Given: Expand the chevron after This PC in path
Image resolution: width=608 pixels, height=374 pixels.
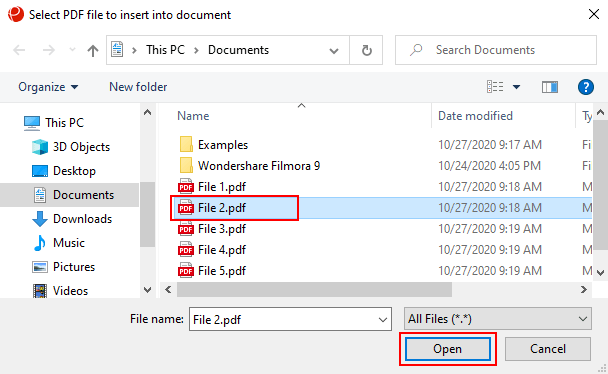Looking at the screenshot, I should pos(196,50).
